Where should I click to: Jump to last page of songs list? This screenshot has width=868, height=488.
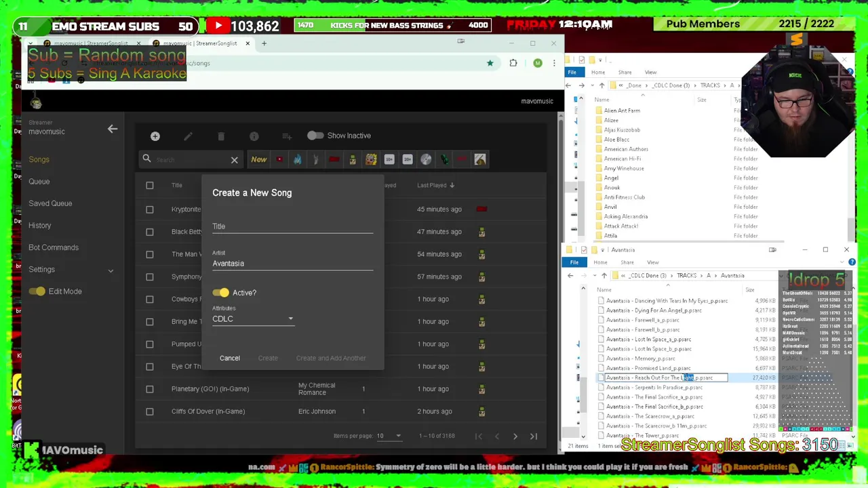click(534, 436)
